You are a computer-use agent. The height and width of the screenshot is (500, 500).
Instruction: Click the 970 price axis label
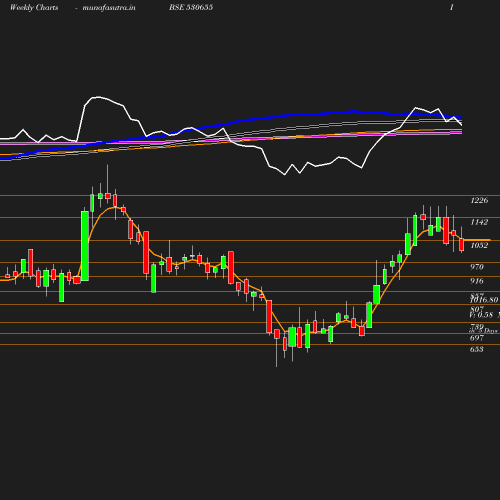[477, 267]
